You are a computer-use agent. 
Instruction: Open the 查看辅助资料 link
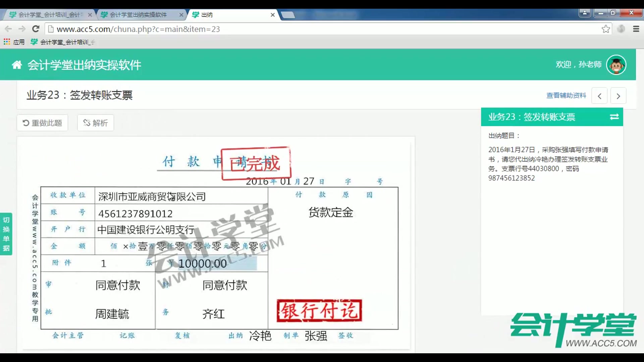point(566,96)
